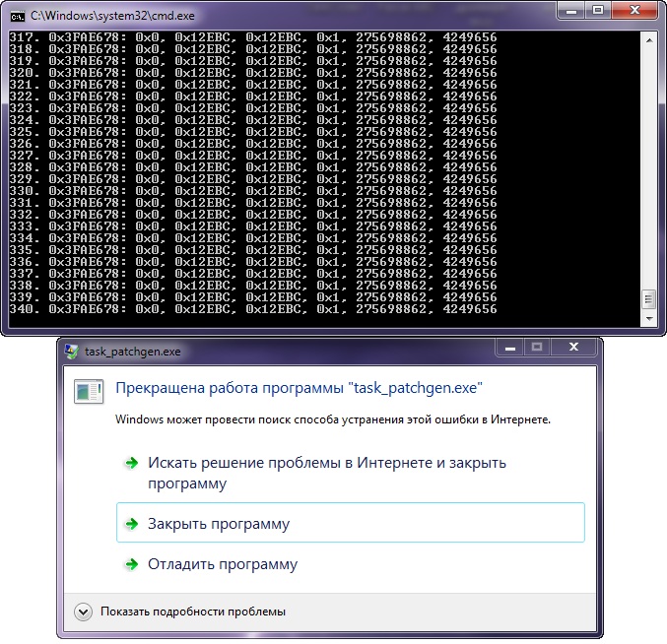667x644 pixels.
Task: Choose Закрыть программу option
Action: click(x=351, y=523)
